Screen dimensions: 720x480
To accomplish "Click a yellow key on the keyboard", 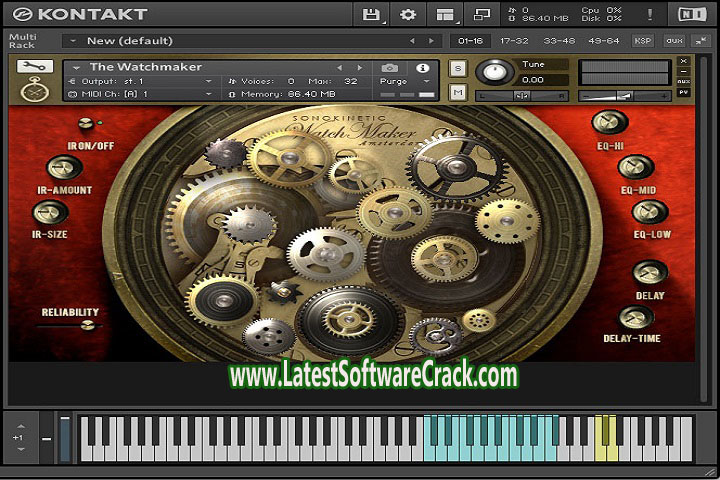I will 601,451.
